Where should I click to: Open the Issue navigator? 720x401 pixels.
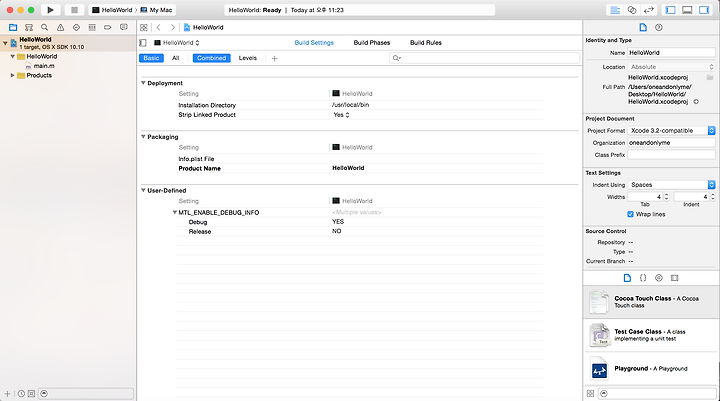(x=60, y=28)
